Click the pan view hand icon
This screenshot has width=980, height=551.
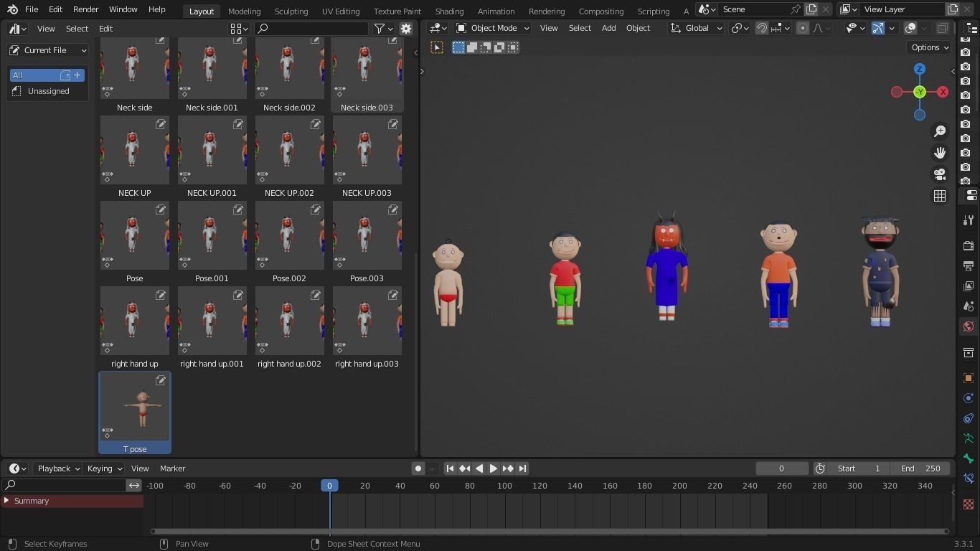pyautogui.click(x=940, y=153)
